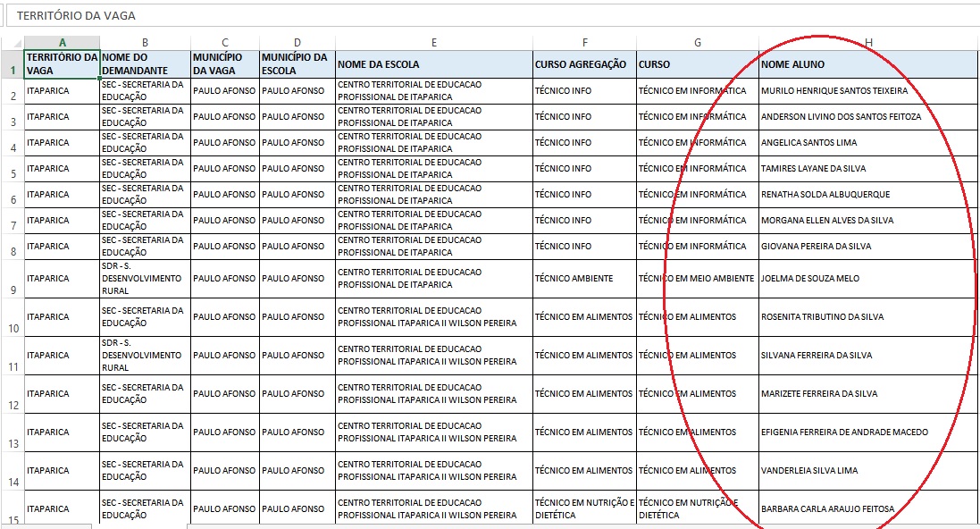This screenshot has height=529, width=980.
Task: Select column H header
Action: (867, 43)
